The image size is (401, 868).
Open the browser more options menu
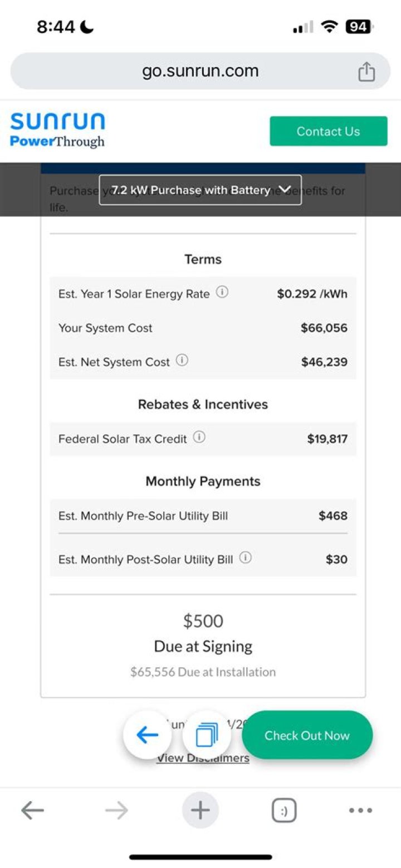(x=360, y=810)
